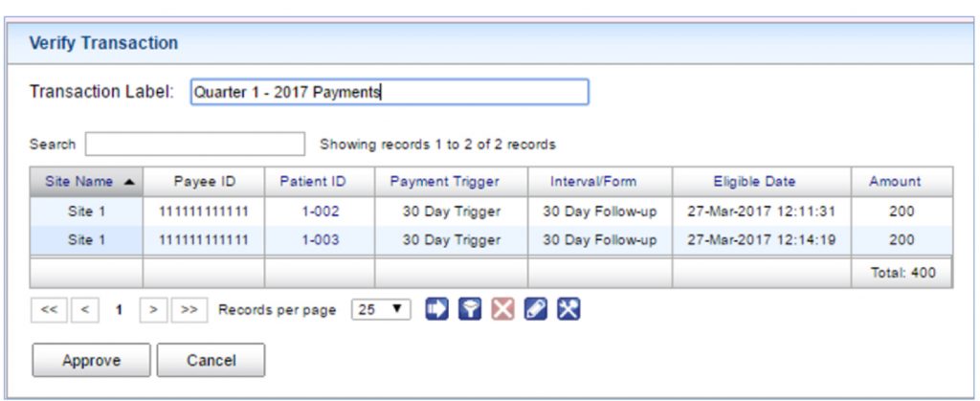Focus the Search input box
Screen dimensions: 980x401
195,145
